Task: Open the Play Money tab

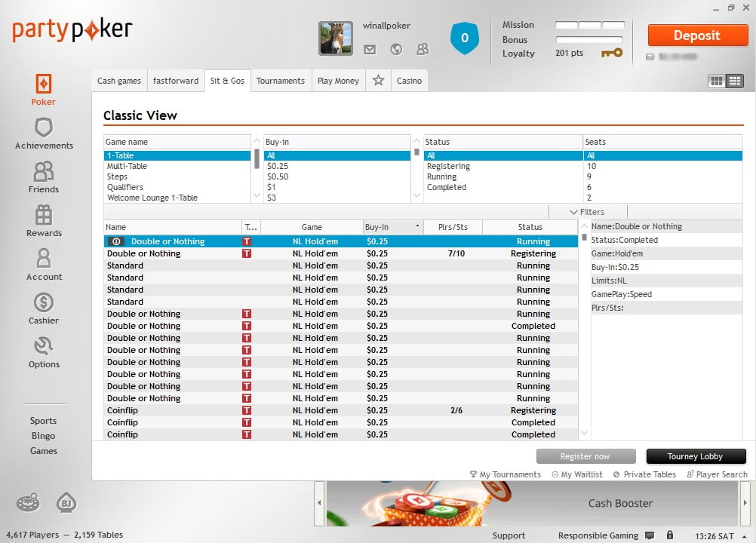Action: click(x=339, y=81)
